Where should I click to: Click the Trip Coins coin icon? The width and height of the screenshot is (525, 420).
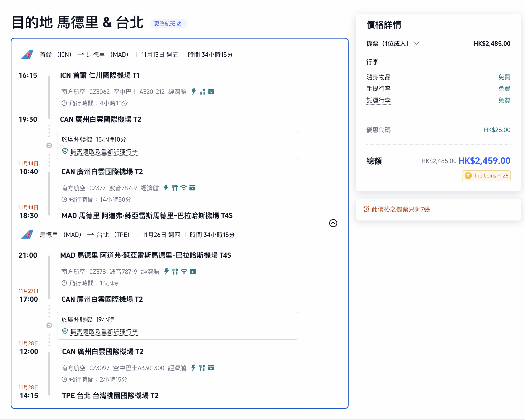pyautogui.click(x=468, y=176)
